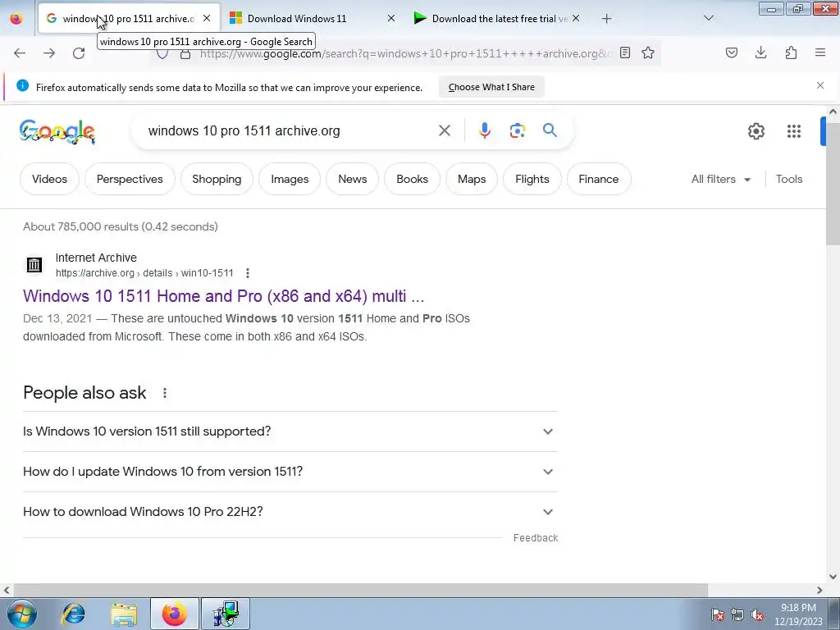Click the Internet Archive favicon in results
Viewport: 840px width, 630px height.
click(x=34, y=265)
